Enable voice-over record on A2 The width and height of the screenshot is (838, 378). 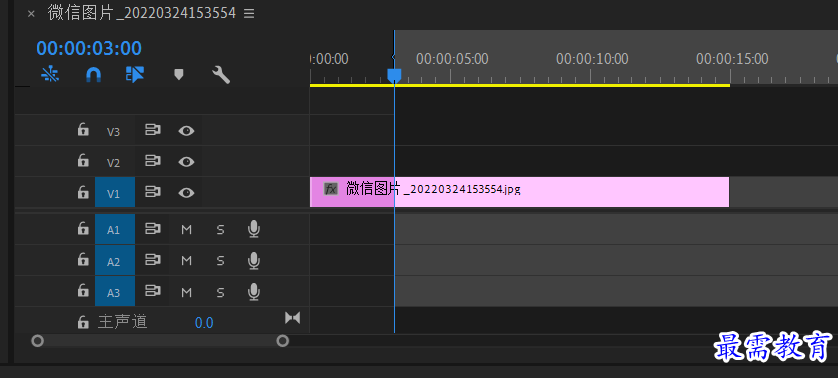click(x=254, y=260)
